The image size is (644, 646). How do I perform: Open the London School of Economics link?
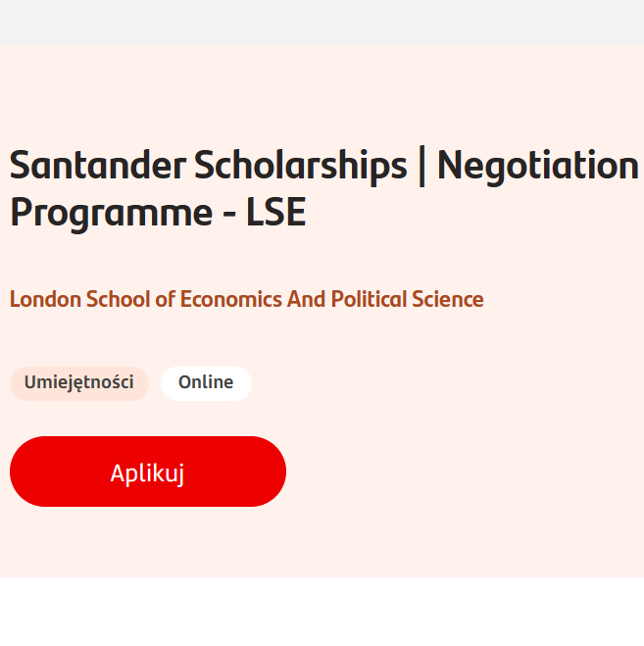(246, 299)
